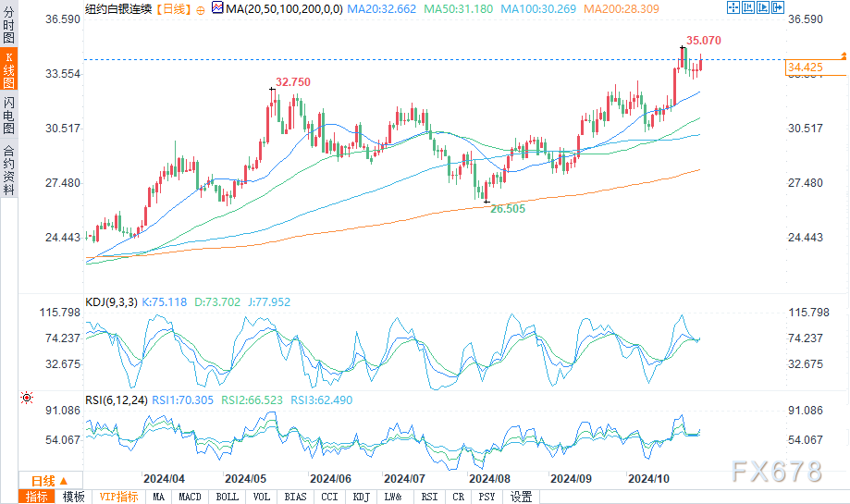
Task: Click the 2024/07 date axis label
Action: pos(404,478)
